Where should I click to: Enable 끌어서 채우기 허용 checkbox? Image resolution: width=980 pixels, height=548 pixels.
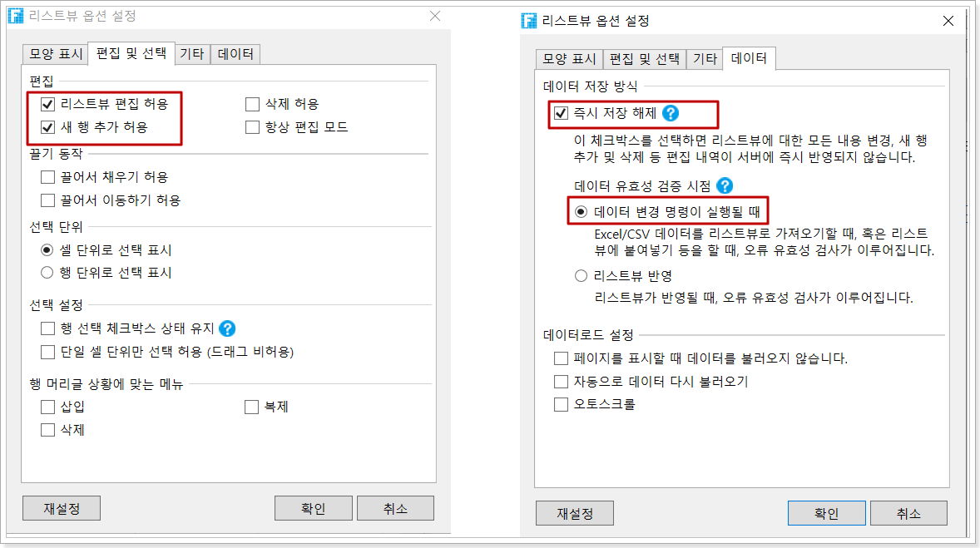pyautogui.click(x=47, y=177)
